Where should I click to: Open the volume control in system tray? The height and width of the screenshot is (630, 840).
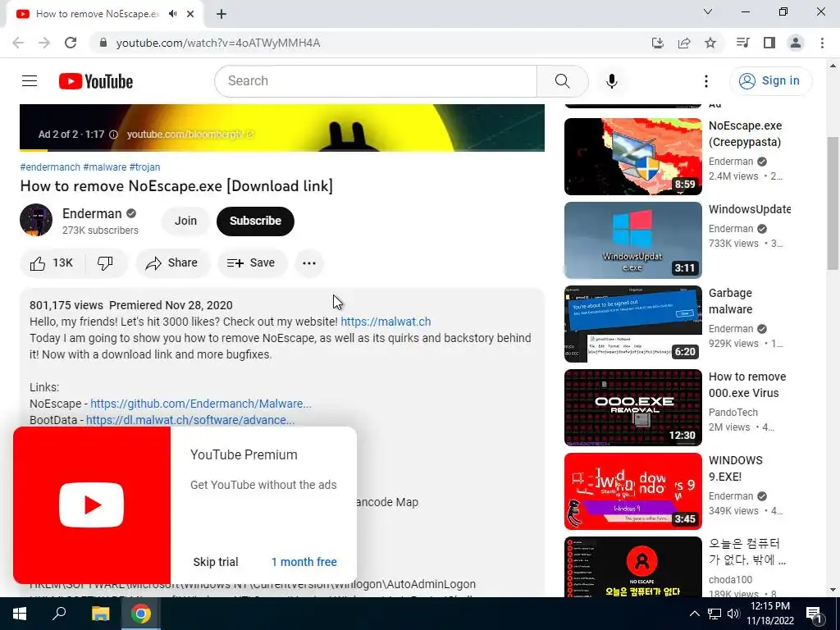pyautogui.click(x=733, y=614)
